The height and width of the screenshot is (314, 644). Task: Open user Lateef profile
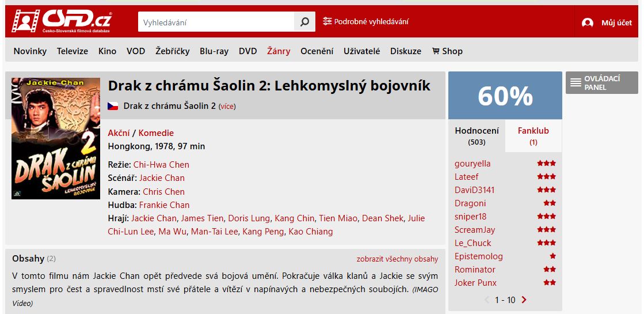466,177
